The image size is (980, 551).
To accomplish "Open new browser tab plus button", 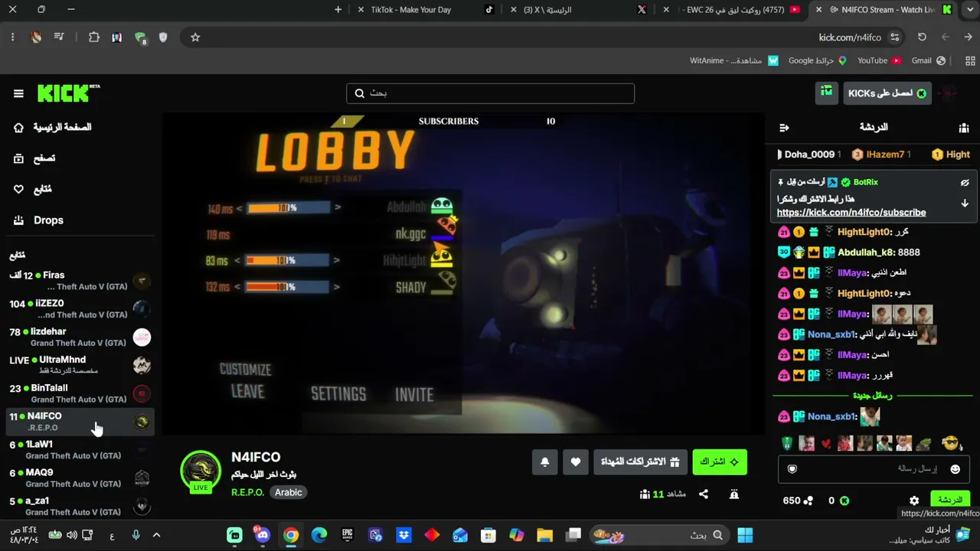I will [338, 10].
